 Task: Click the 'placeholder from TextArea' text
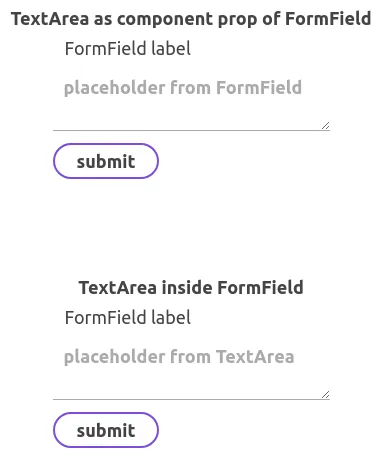point(179,357)
